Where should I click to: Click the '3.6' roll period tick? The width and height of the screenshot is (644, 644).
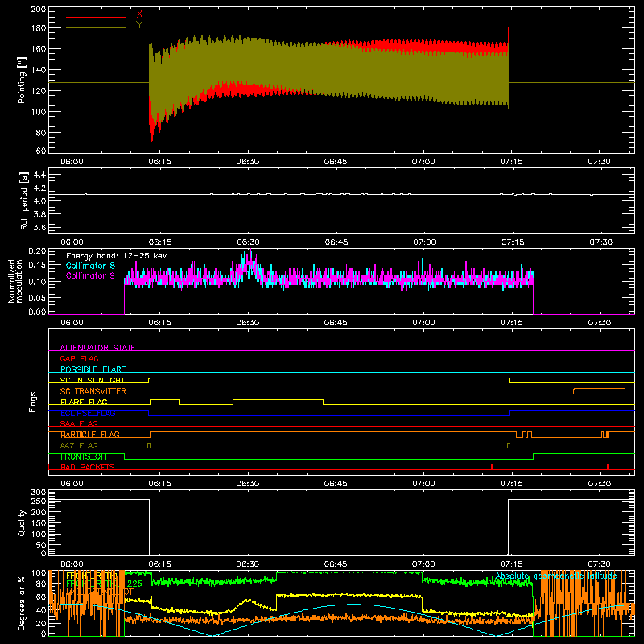(39, 228)
